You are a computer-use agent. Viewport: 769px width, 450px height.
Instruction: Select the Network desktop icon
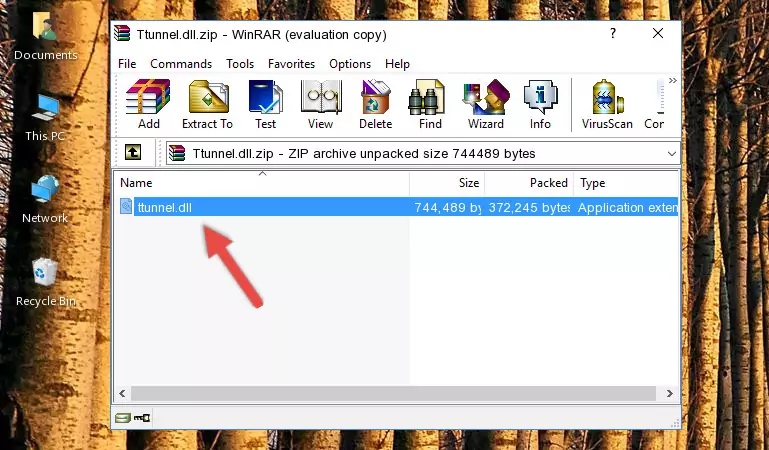point(45,200)
